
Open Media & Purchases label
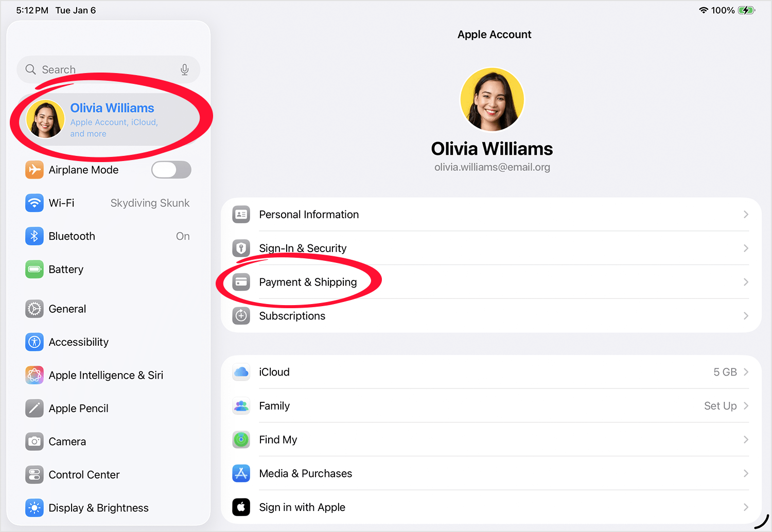pos(306,473)
